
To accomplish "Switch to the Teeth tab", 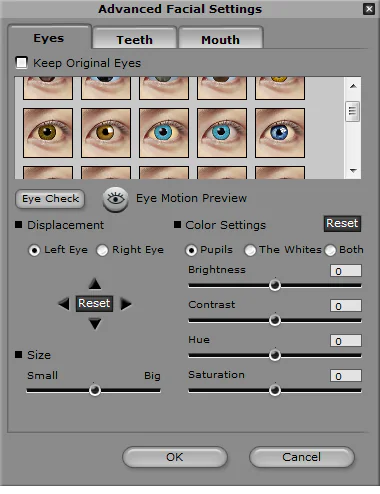I will (134, 39).
